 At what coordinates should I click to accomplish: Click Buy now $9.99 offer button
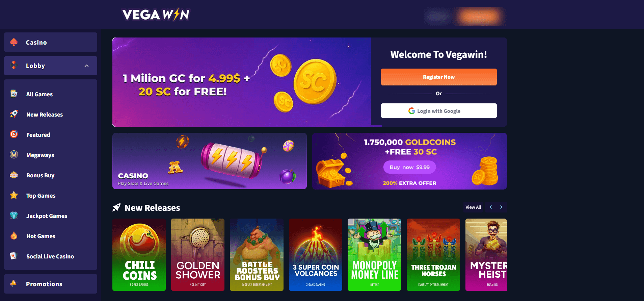tap(409, 167)
